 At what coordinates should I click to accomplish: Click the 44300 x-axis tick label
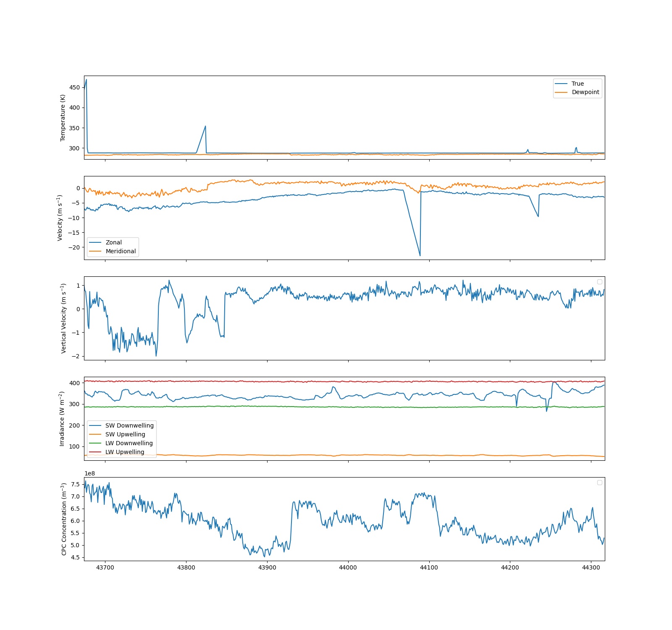click(x=591, y=567)
